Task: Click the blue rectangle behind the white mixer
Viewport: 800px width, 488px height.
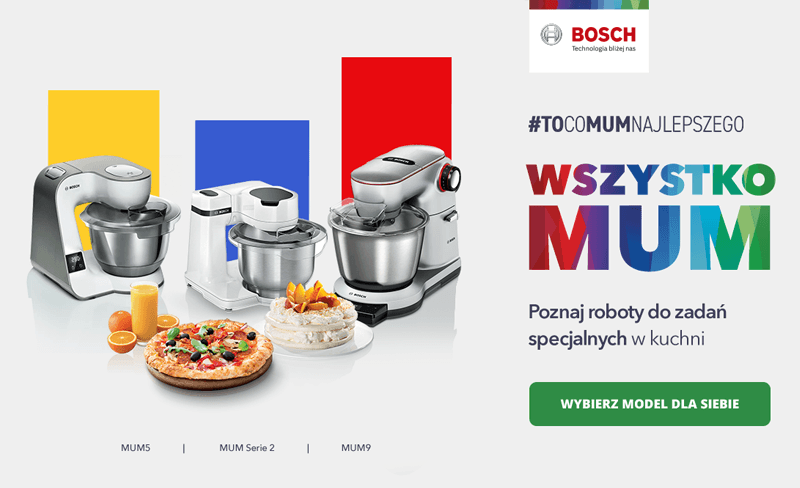Action: (x=252, y=151)
